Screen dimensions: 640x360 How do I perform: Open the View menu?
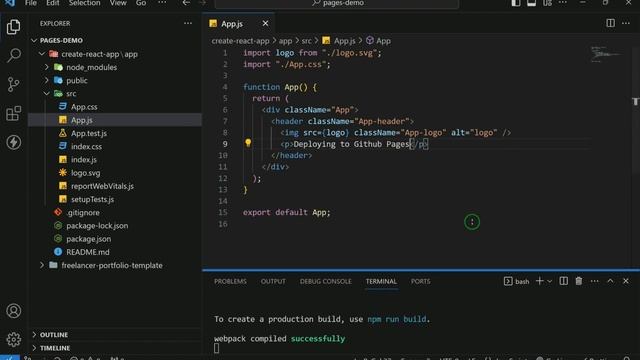coord(118,3)
